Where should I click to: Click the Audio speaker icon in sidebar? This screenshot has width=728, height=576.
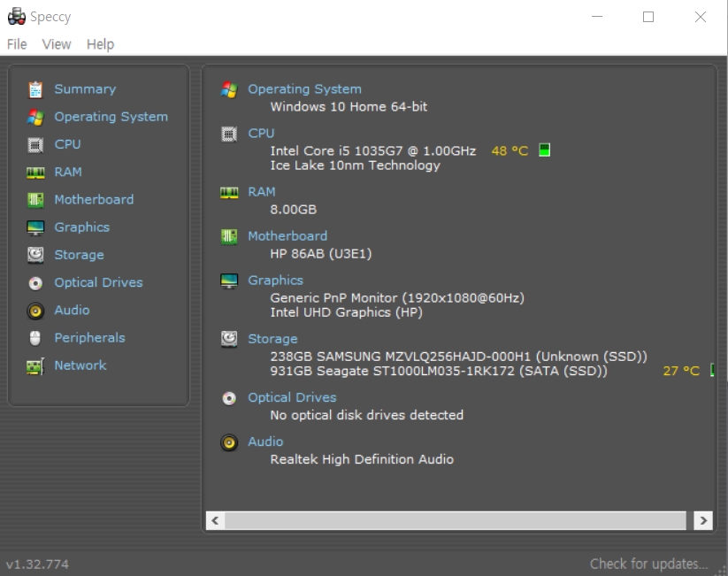(35, 311)
